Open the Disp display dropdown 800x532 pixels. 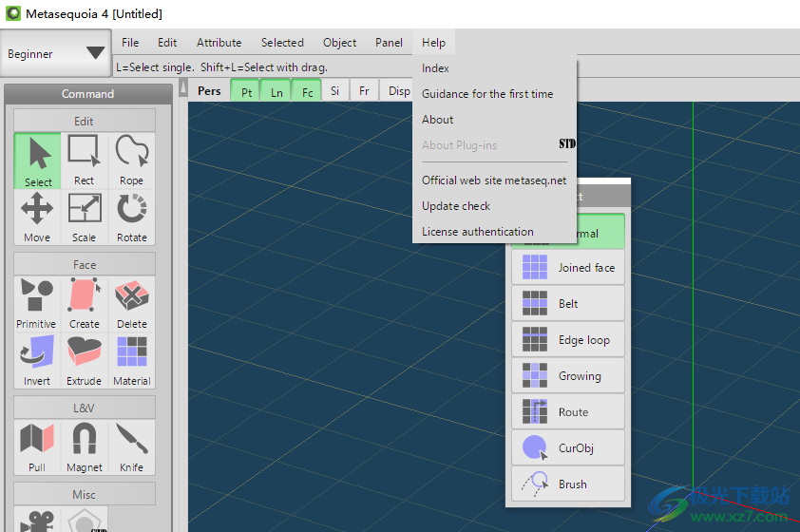[x=397, y=91]
